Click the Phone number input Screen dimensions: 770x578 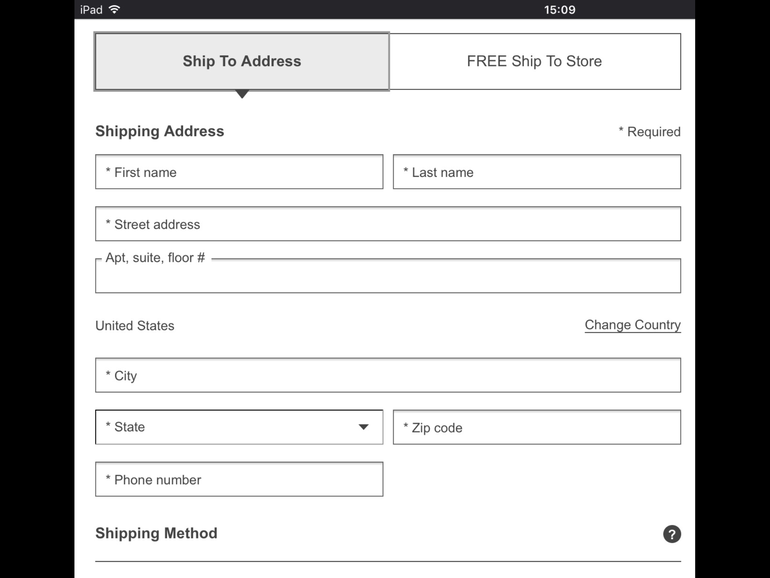239,480
